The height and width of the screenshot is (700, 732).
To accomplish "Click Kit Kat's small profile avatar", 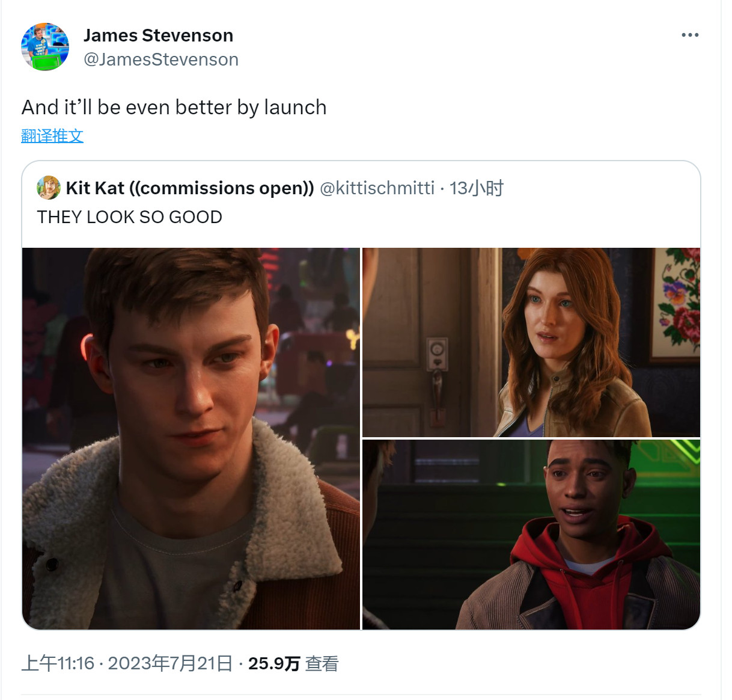I will [x=49, y=188].
